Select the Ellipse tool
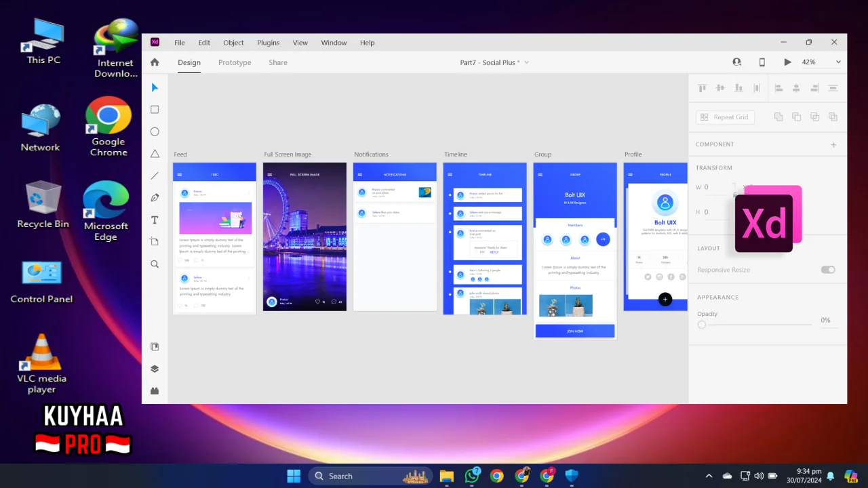The width and height of the screenshot is (868, 488). pyautogui.click(x=155, y=131)
